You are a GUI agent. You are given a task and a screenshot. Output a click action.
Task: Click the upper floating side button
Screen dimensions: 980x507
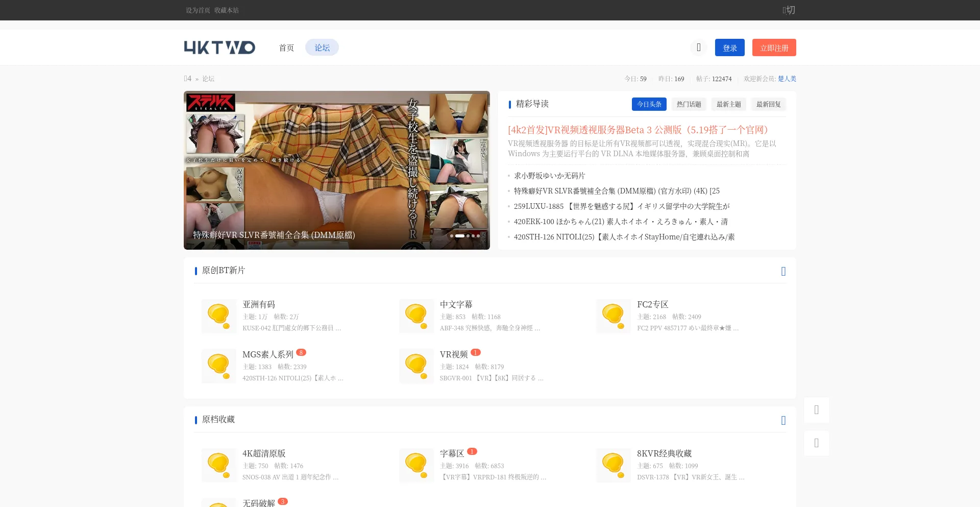pos(817,410)
